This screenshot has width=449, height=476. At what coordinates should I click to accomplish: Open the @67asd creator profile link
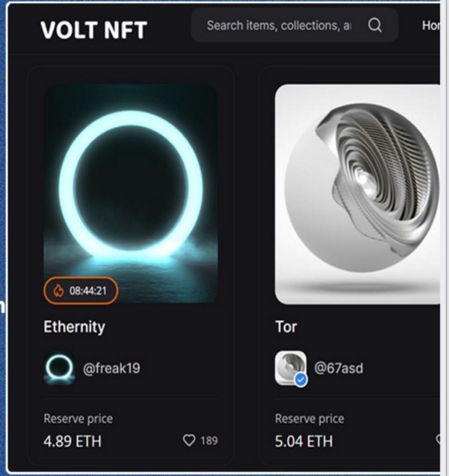pyautogui.click(x=340, y=368)
